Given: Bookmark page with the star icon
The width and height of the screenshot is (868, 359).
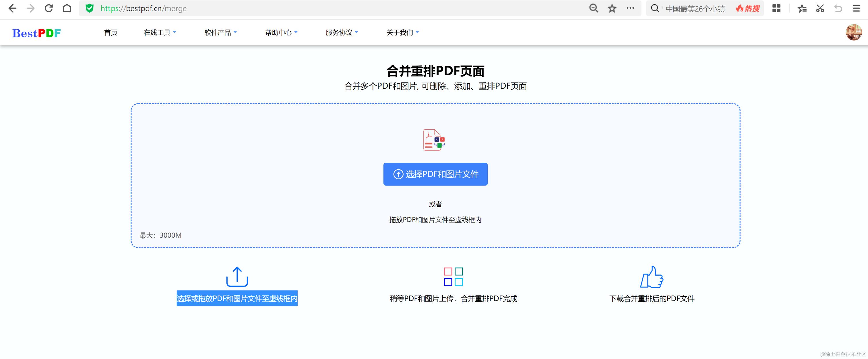Looking at the screenshot, I should point(612,8).
